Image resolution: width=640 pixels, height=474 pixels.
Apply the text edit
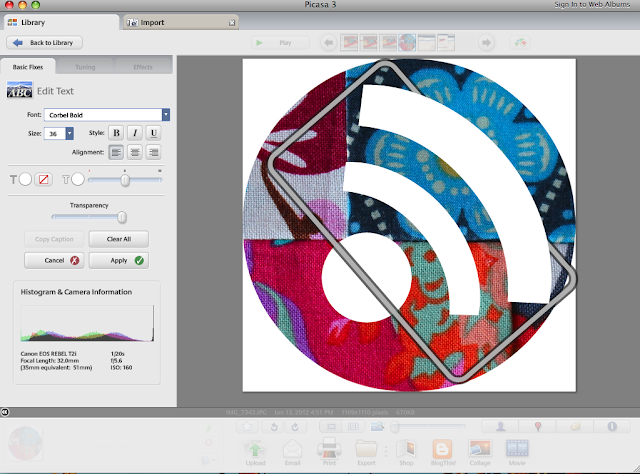119,260
